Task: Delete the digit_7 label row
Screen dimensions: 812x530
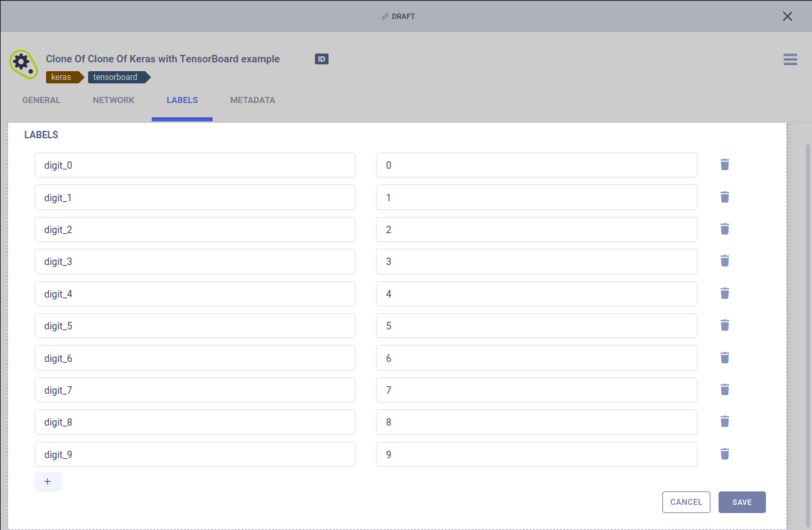Action: [725, 390]
